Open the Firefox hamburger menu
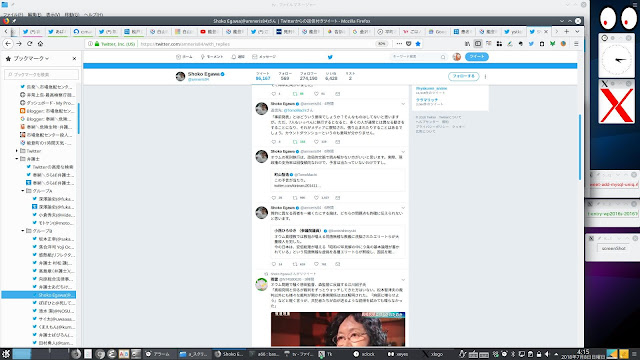 [576, 44]
